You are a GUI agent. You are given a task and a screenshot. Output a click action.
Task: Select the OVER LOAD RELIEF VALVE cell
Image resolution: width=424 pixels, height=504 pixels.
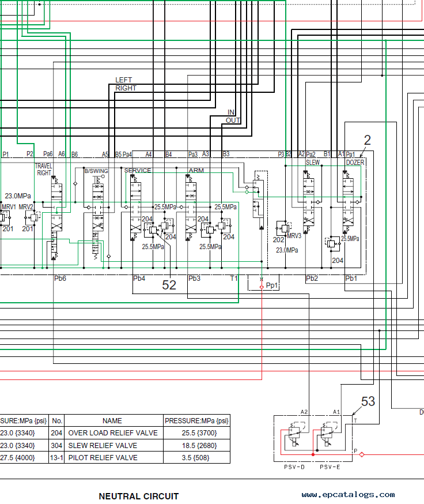113,433
